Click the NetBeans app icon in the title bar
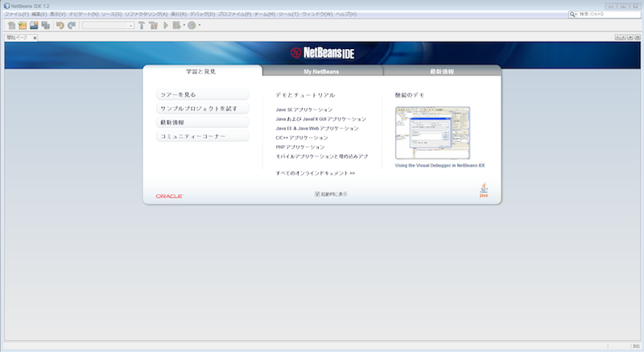Screen dimensions: 644x352 (x=6, y=6)
